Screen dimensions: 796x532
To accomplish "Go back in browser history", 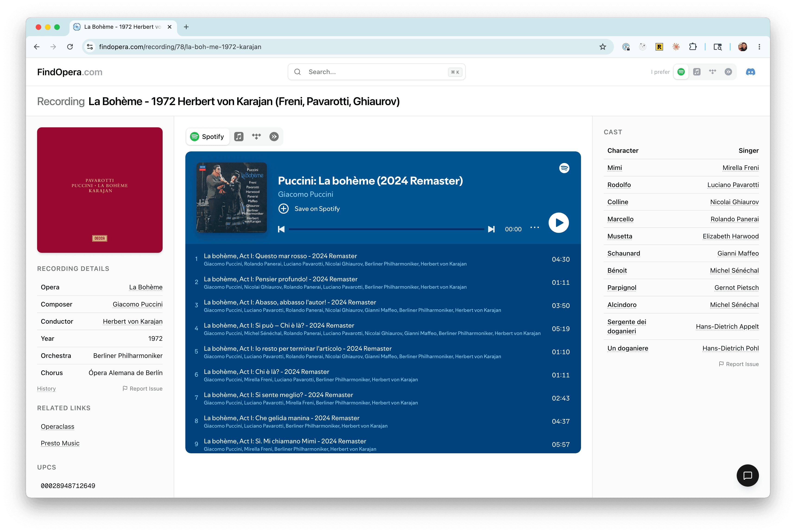I will pos(37,47).
